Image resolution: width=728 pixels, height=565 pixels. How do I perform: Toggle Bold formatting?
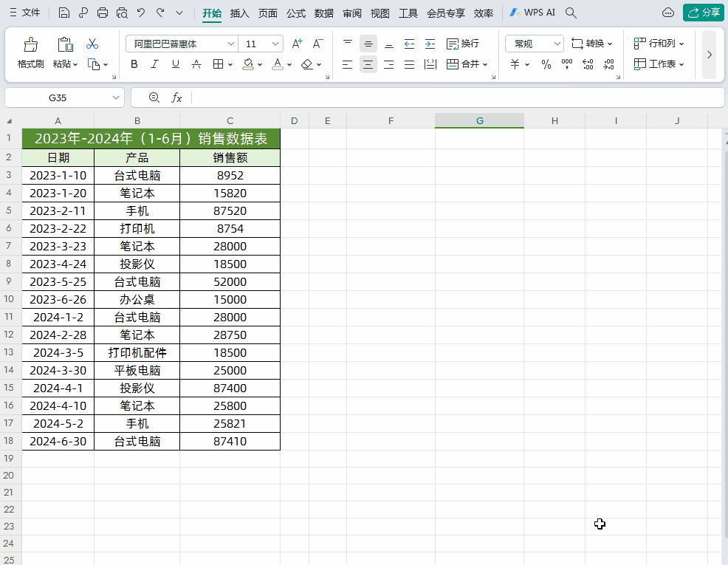point(134,65)
